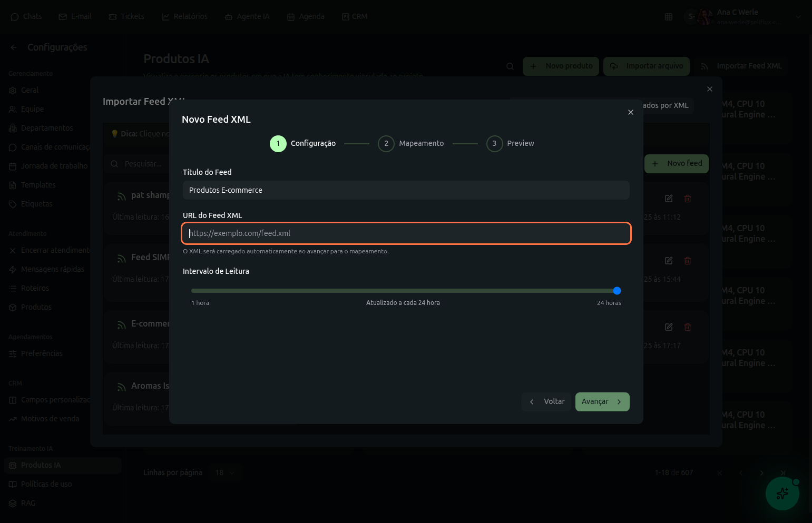Click the search magnifier icon near Novo produto
This screenshot has width=812, height=523.
(510, 66)
